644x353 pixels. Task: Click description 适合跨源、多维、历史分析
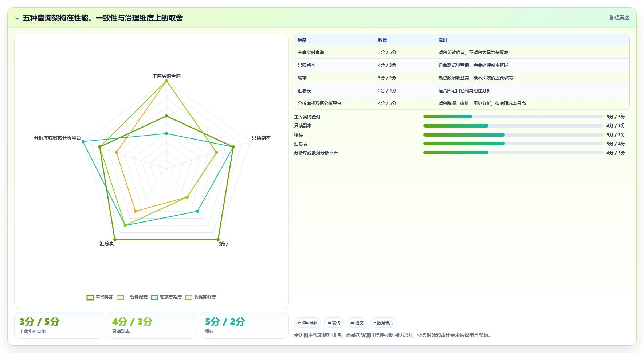(x=482, y=103)
